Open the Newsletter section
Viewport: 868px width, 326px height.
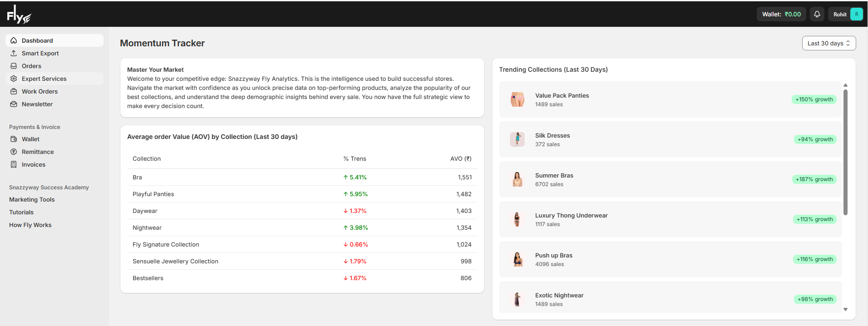(55, 104)
